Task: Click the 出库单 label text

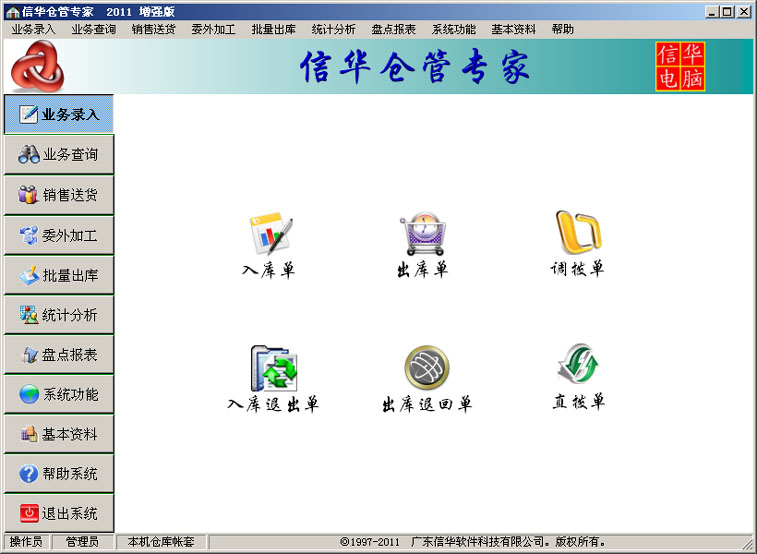Action: click(x=422, y=269)
